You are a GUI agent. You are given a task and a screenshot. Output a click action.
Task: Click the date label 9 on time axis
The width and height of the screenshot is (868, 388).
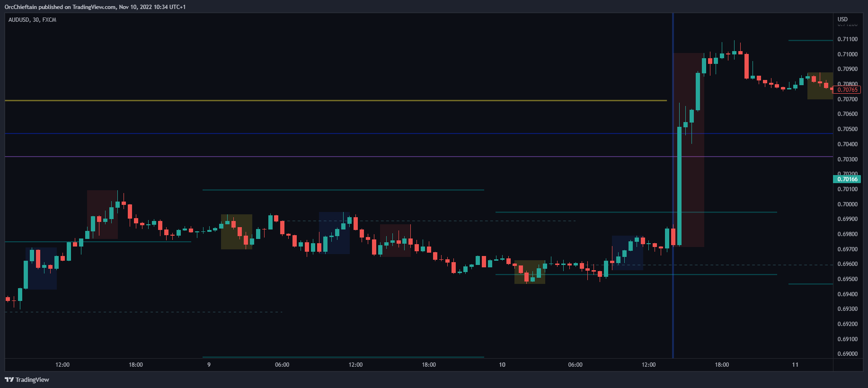[209, 365]
